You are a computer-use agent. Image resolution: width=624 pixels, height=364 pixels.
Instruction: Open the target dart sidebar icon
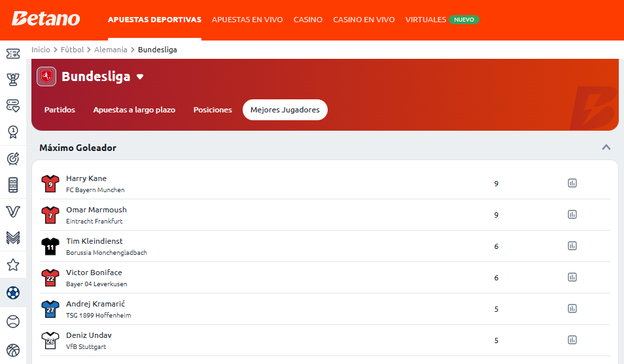(13, 159)
